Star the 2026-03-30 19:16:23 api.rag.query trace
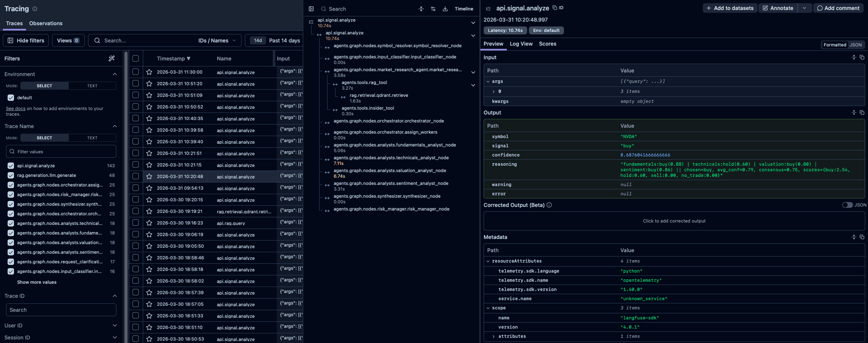The width and height of the screenshot is (868, 343). (149, 223)
